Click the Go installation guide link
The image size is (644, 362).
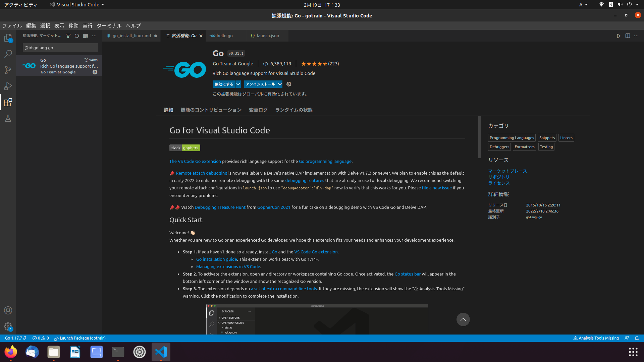216,259
